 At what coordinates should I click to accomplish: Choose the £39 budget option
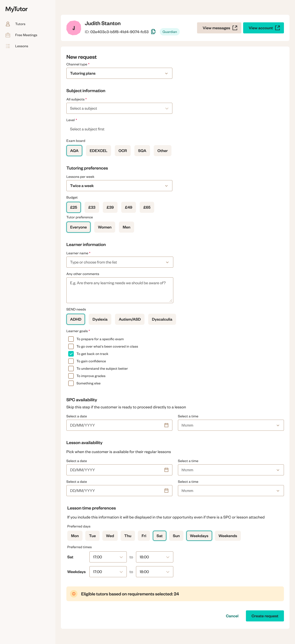pos(110,207)
